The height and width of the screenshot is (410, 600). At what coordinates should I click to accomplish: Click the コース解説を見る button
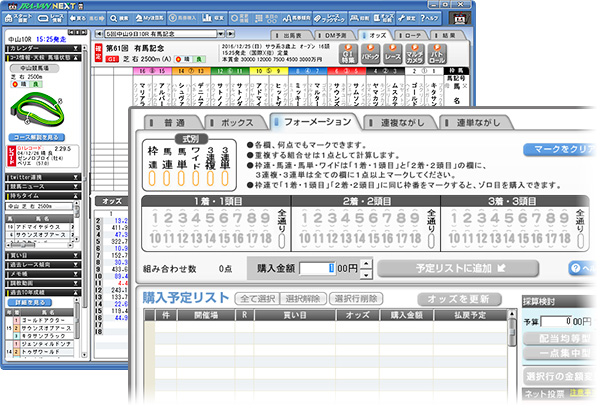(x=37, y=137)
